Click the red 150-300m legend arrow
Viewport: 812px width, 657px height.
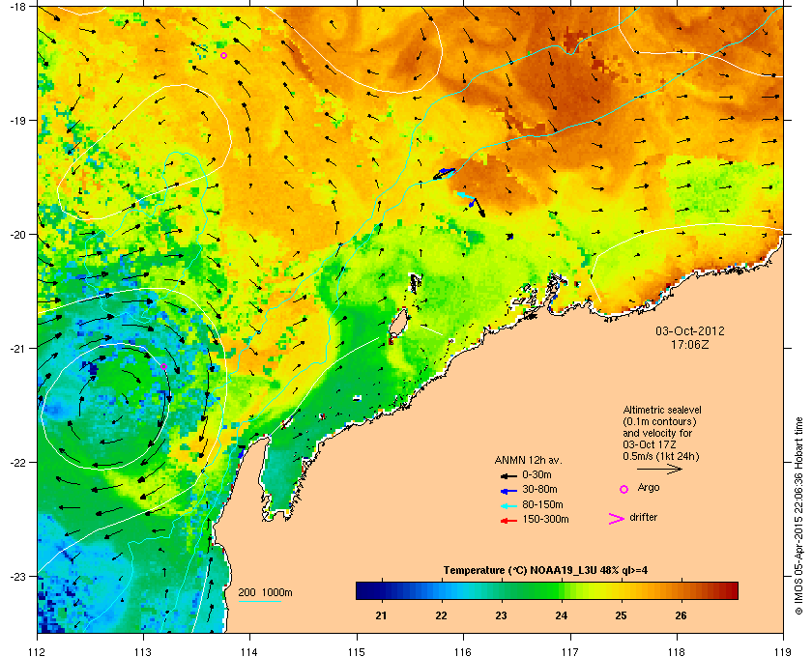[x=508, y=521]
